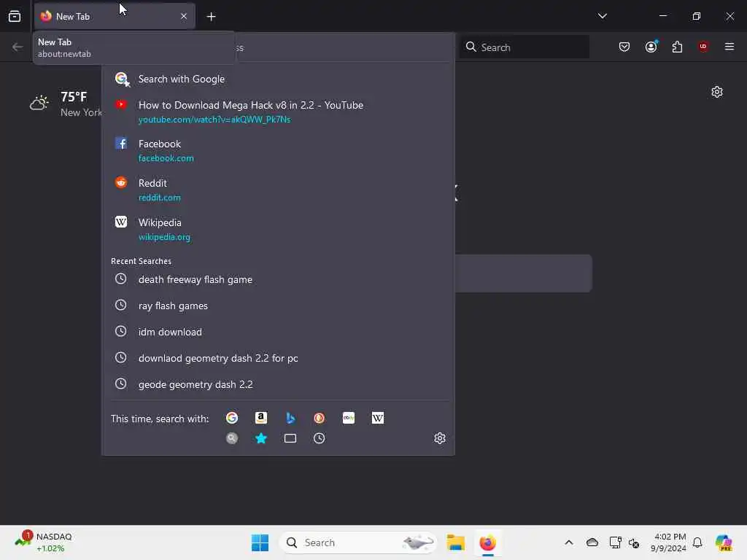747x560 pixels.
Task: Open the Mega Hack v8 YouTube suggestion
Action: [x=278, y=112]
